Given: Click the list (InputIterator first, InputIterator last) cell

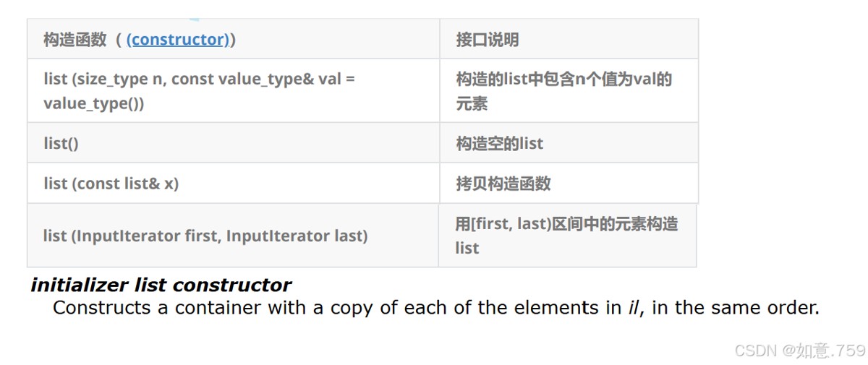Looking at the screenshot, I should coord(233,236).
